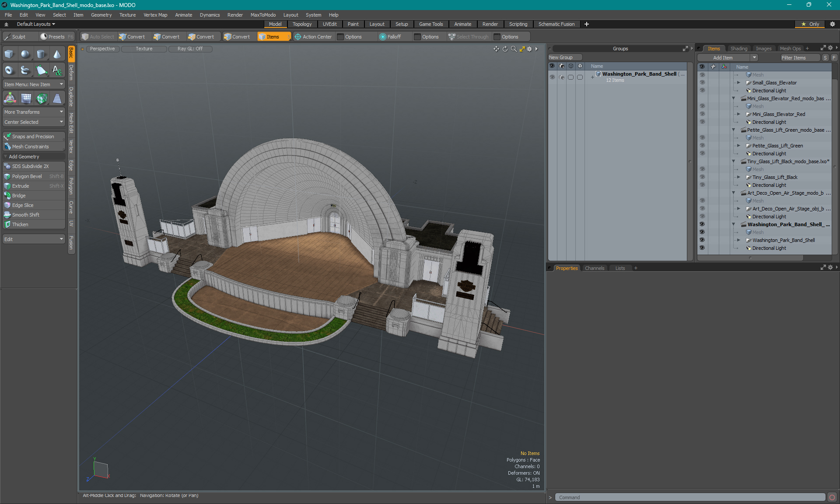
Task: Toggle visibility of Tiny_Glass_Lift_Black
Action: [x=702, y=177]
